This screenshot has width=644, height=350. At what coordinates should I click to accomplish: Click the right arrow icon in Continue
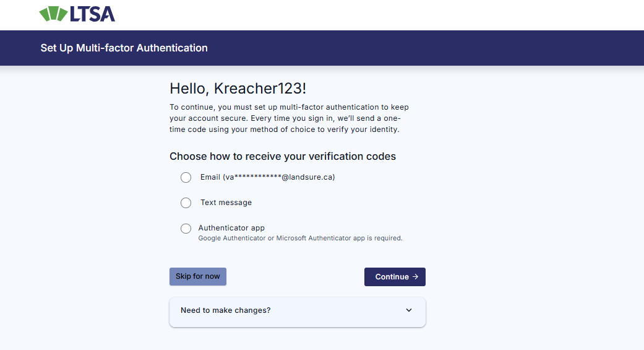[x=416, y=277]
